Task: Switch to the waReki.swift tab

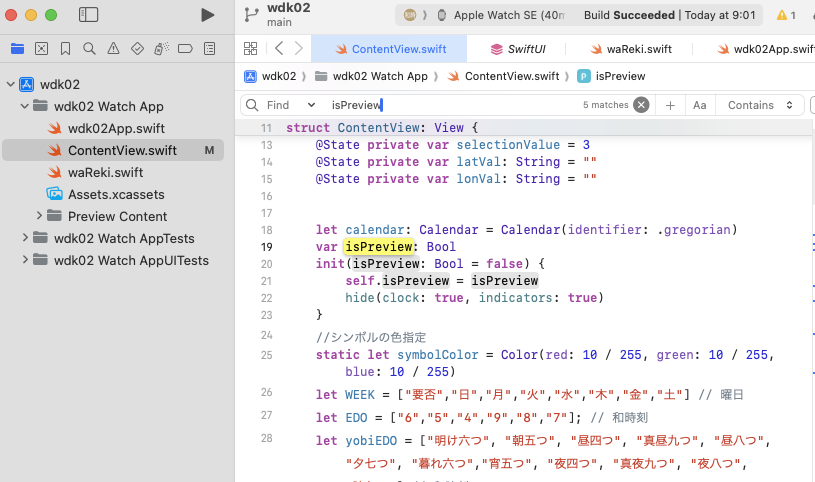Action: [631, 49]
